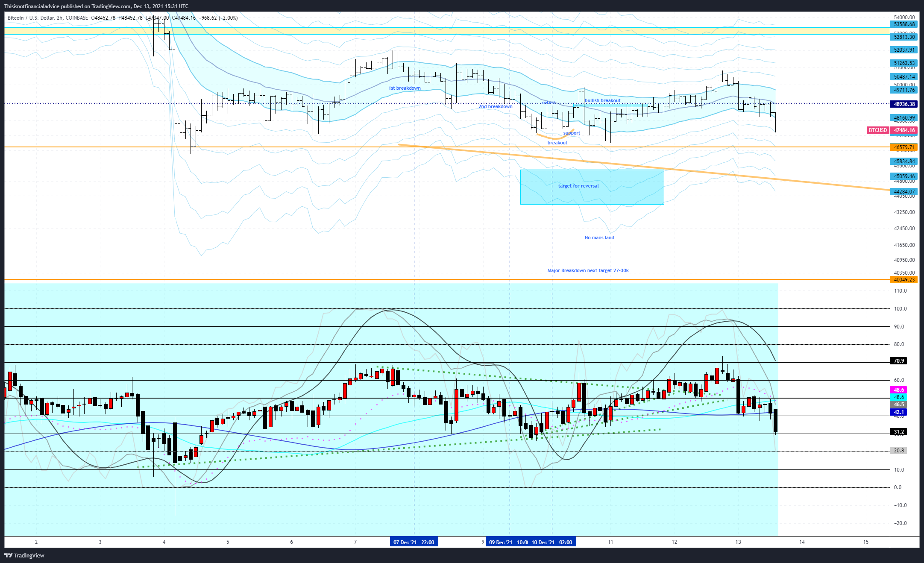924x563 pixels.
Task: Click the 'No mans land' annotation
Action: [x=599, y=238]
